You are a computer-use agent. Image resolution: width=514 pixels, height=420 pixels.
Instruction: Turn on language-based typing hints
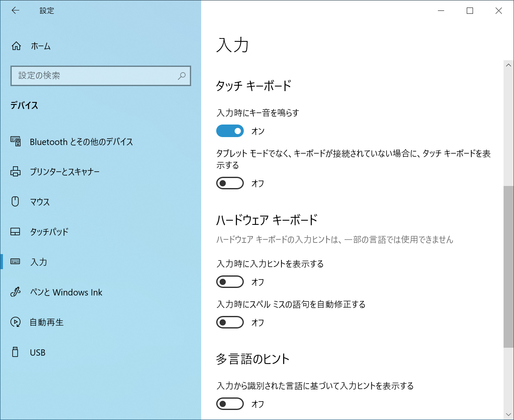(230, 404)
